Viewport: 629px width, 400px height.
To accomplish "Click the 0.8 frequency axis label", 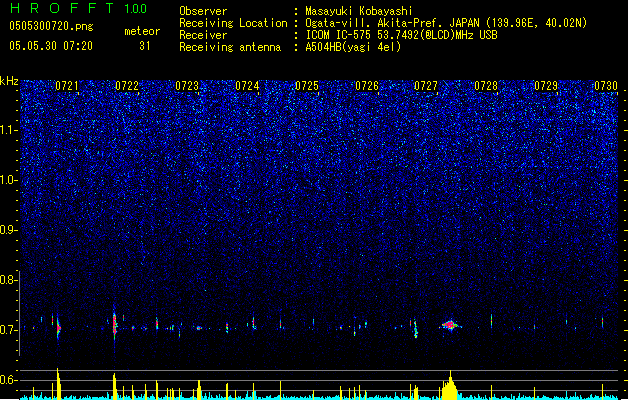I will coord(8,280).
